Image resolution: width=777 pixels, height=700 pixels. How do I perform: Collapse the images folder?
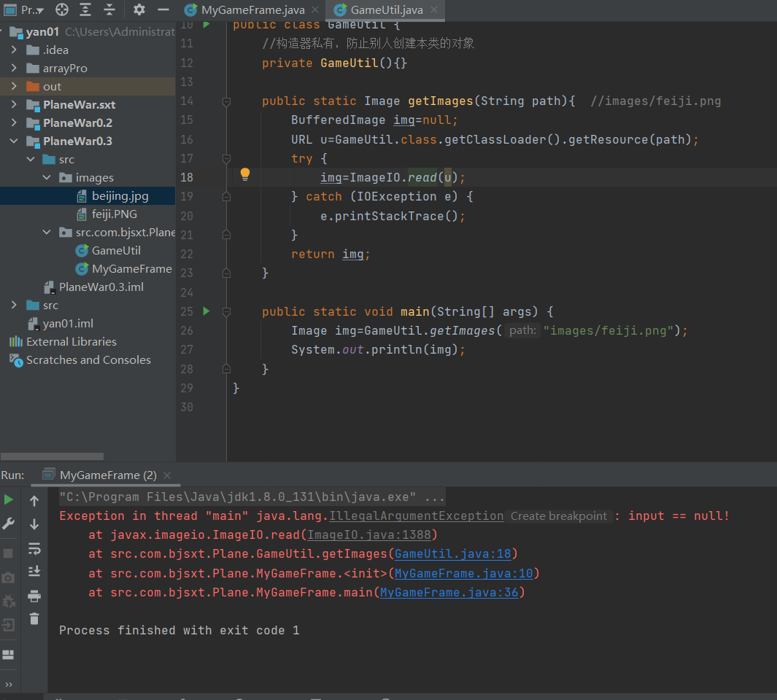47,177
